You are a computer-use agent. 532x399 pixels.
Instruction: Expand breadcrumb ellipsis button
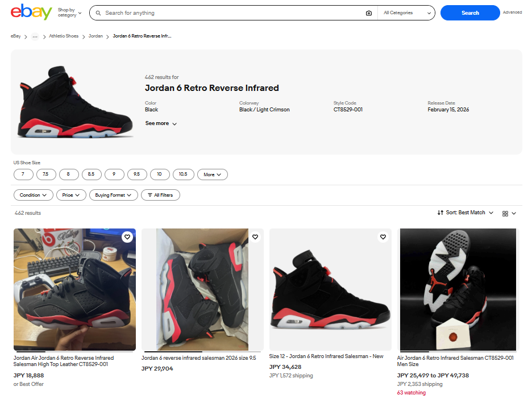pyautogui.click(x=35, y=36)
